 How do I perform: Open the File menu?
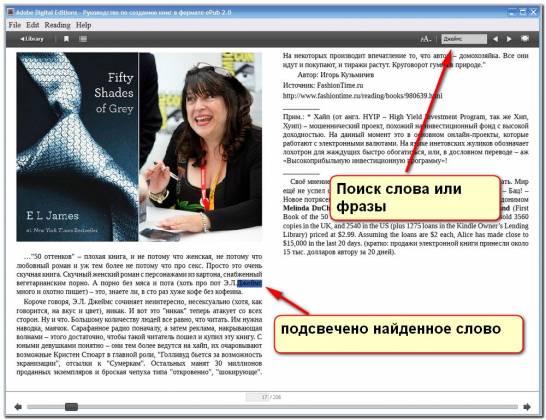[x=15, y=25]
